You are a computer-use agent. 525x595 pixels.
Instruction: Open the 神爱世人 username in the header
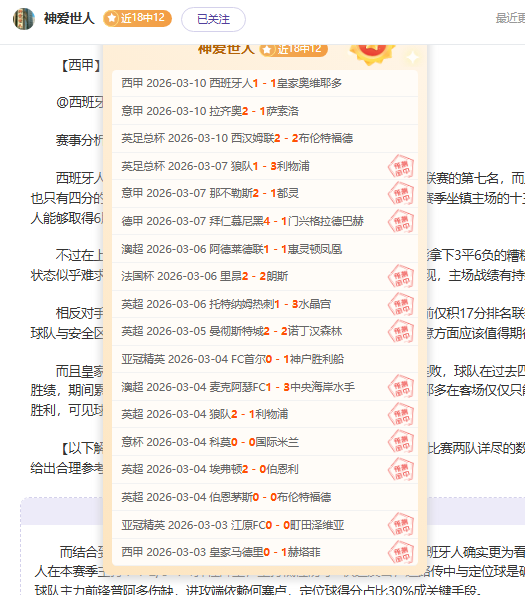[69, 18]
